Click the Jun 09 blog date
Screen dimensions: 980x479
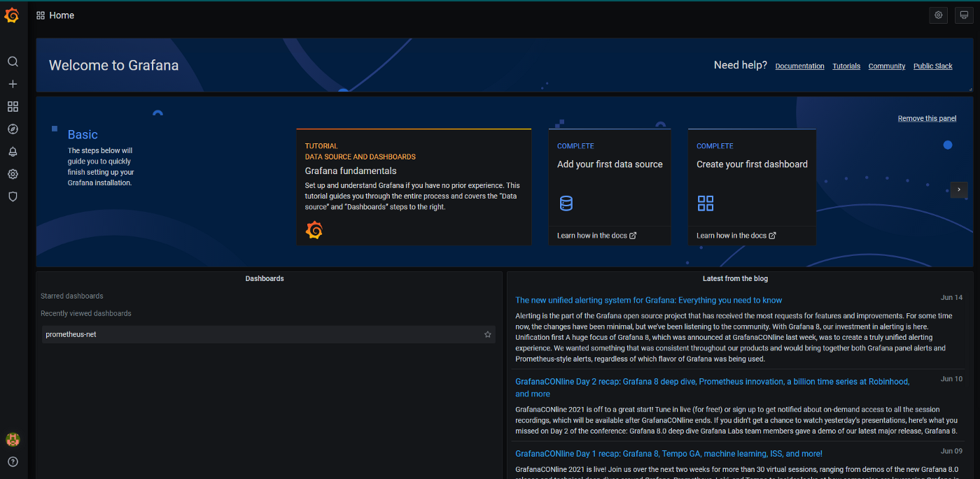[951, 451]
